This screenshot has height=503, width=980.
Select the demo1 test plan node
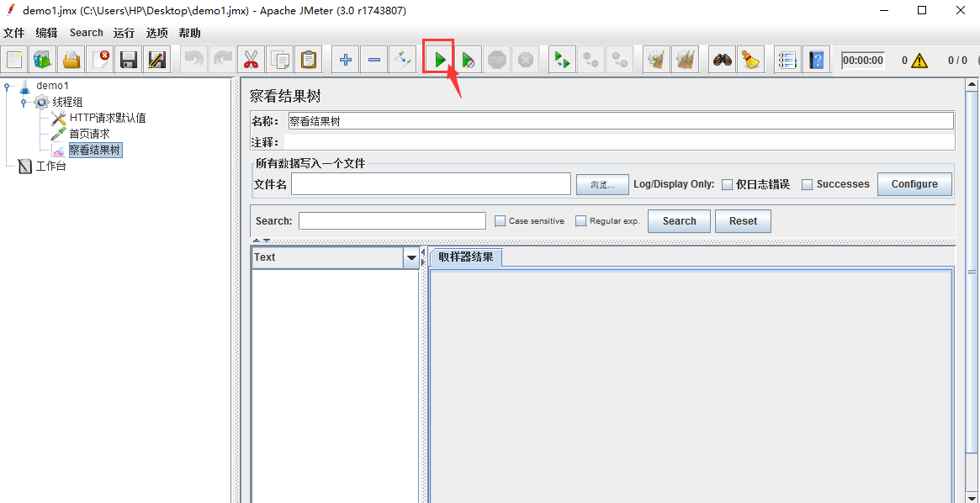[52, 86]
